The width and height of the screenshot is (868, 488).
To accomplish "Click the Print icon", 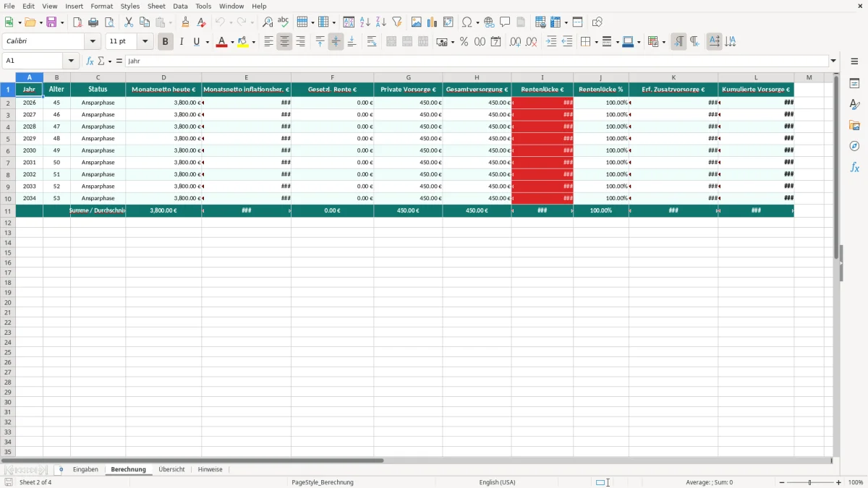I will tap(93, 22).
